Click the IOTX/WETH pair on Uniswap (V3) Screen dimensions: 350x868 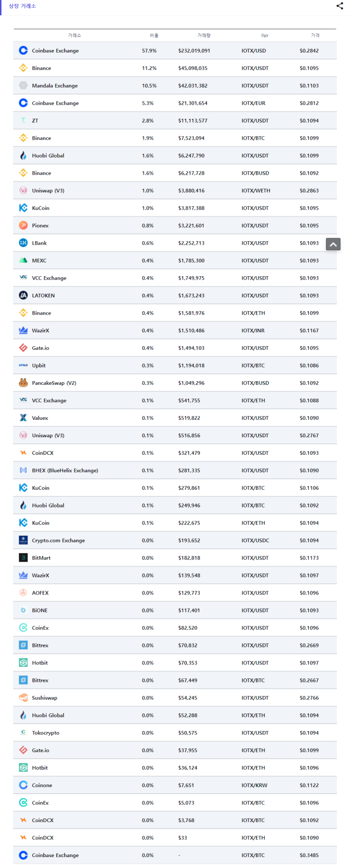point(255,190)
